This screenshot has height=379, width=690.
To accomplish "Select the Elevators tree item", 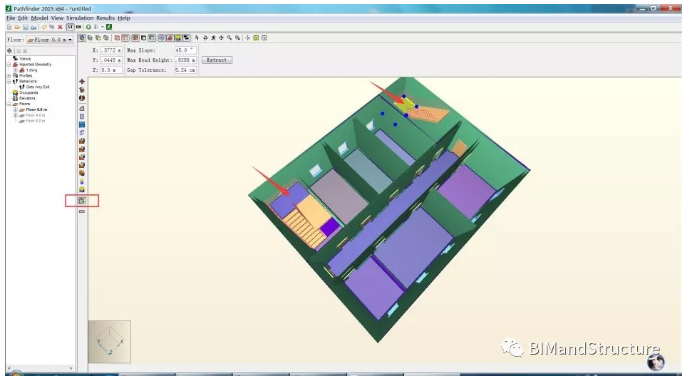I will (x=27, y=98).
